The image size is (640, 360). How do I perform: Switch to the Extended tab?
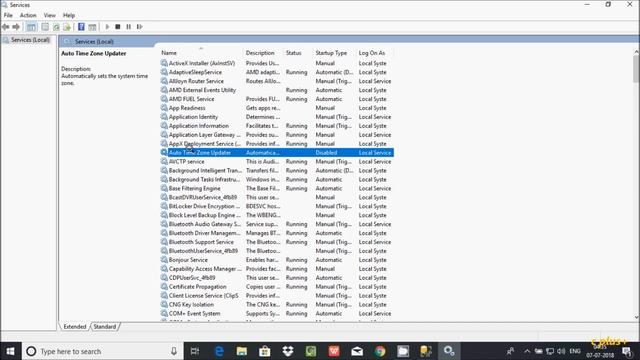pyautogui.click(x=75, y=327)
